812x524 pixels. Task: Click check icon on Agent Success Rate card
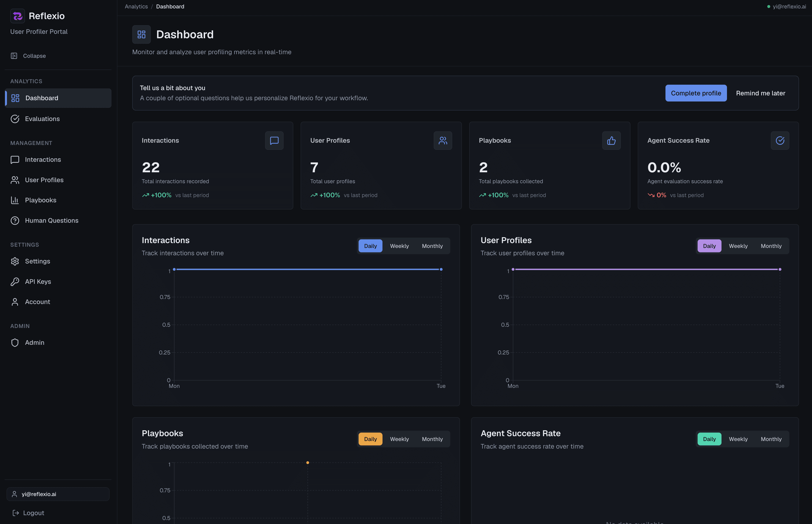(780, 141)
